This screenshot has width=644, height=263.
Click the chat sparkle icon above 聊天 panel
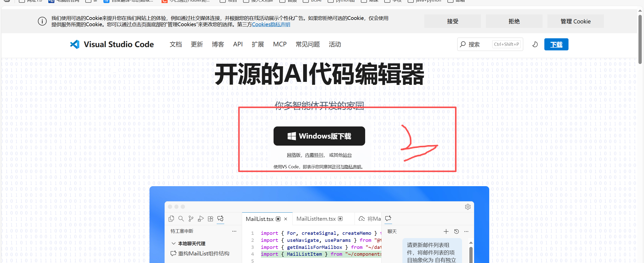click(x=388, y=218)
